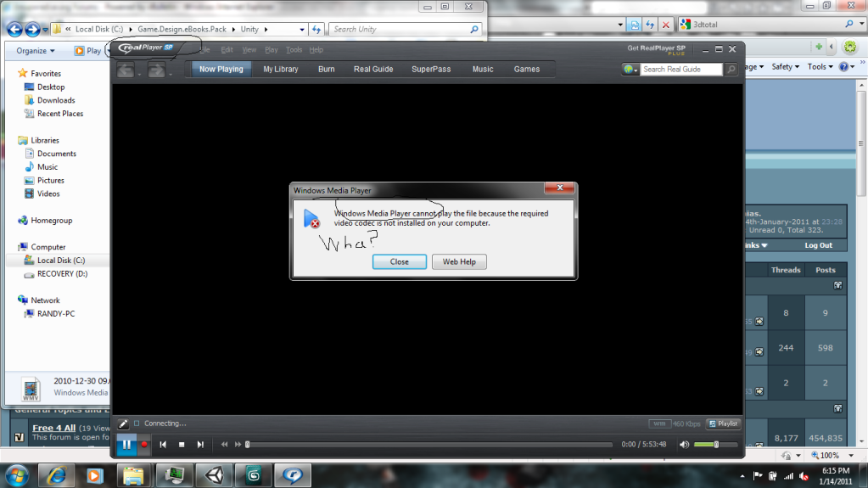Screen dimensions: 868x488
Task: Select RECOVERY (D:) drive in Explorer
Action: 62,273
